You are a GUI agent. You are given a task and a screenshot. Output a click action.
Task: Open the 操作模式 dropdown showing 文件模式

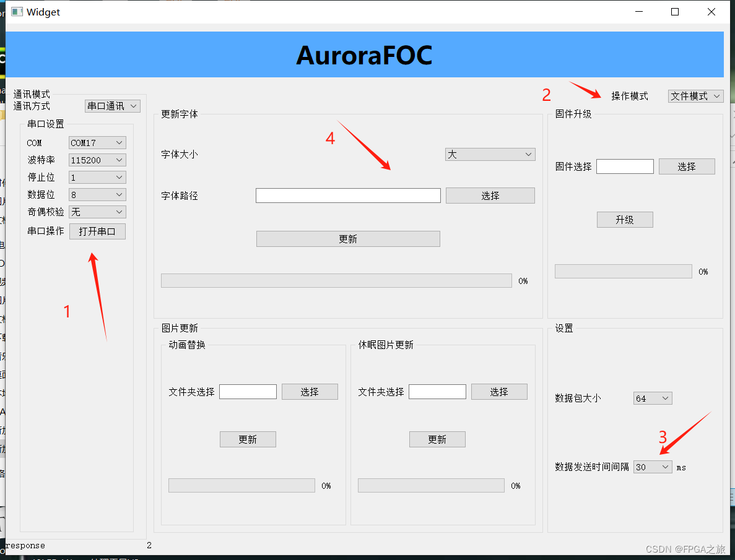pyautogui.click(x=695, y=96)
